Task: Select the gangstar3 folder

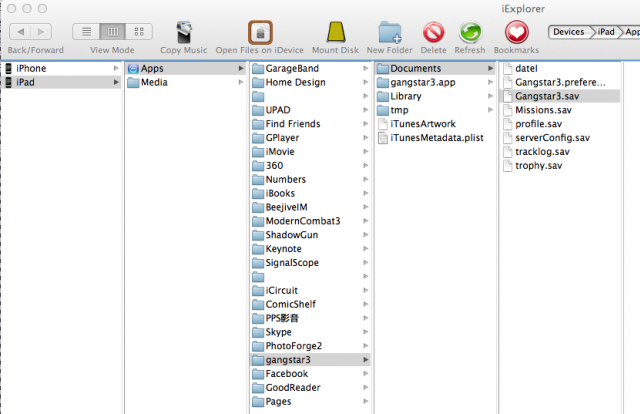Action: click(x=310, y=360)
